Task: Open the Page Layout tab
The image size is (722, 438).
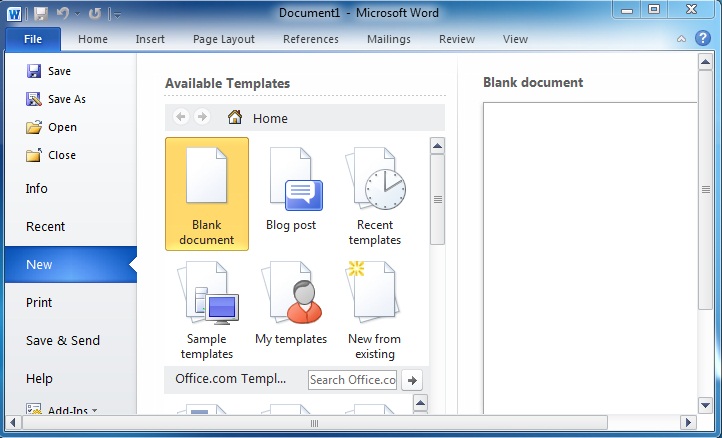Action: (x=224, y=39)
